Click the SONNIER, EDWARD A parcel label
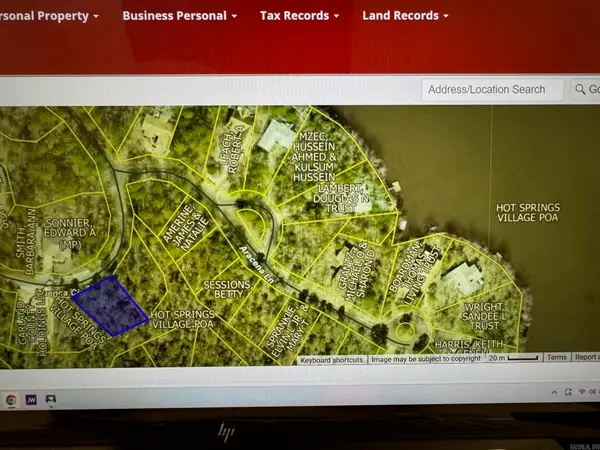The height and width of the screenshot is (450, 600). [x=70, y=233]
